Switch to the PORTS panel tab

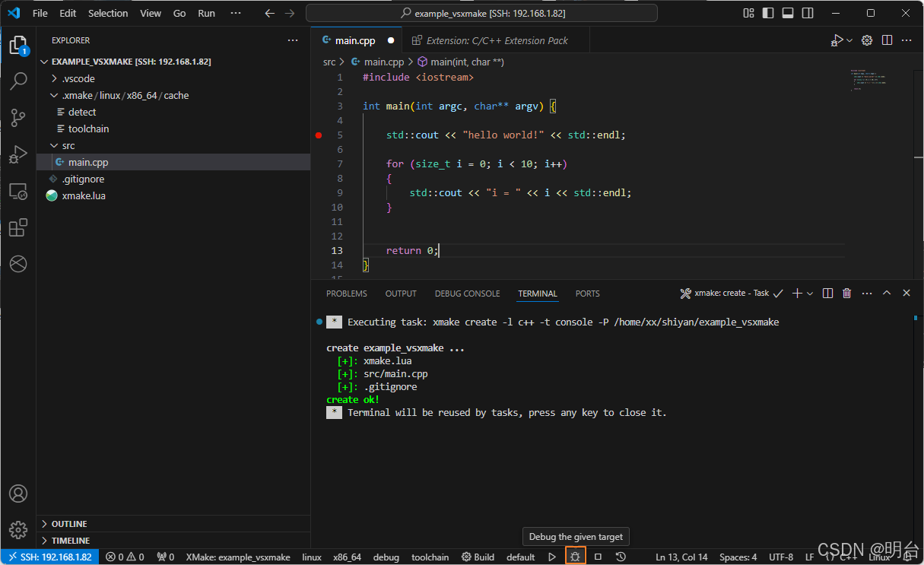pyautogui.click(x=587, y=294)
